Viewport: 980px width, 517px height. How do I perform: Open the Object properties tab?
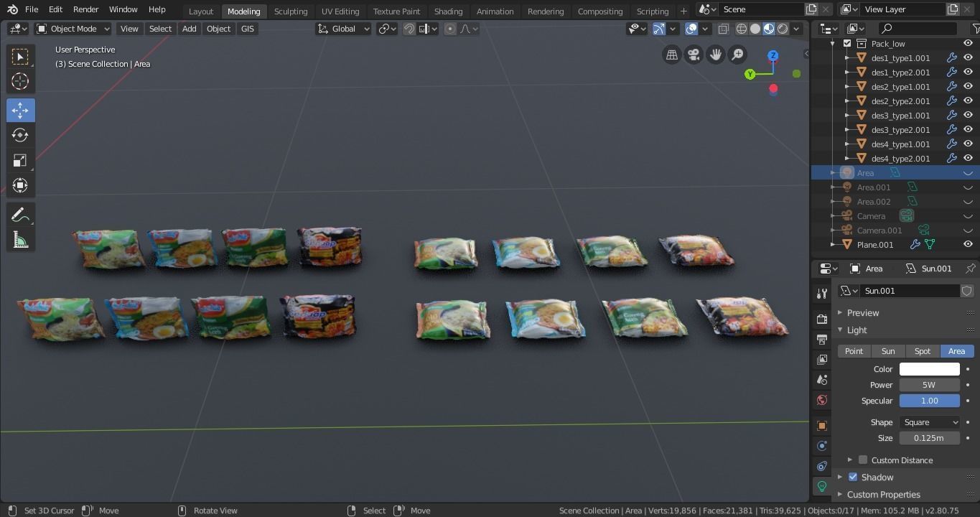click(x=822, y=426)
